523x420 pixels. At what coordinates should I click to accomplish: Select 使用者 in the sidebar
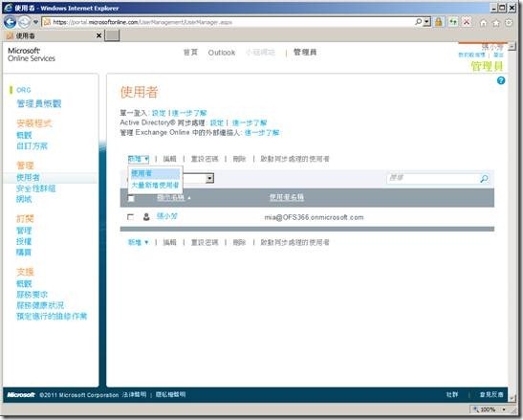[x=28, y=178]
